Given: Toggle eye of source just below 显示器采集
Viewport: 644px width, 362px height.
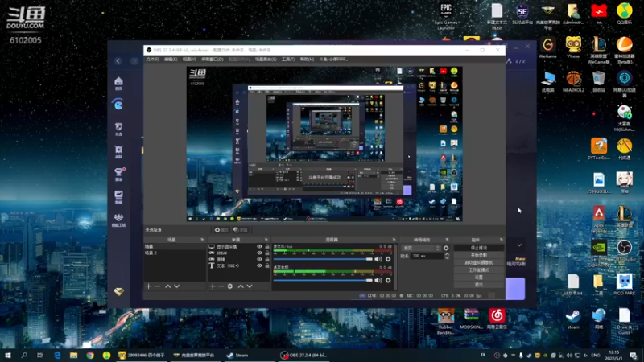Looking at the screenshot, I should pyautogui.click(x=259, y=253).
